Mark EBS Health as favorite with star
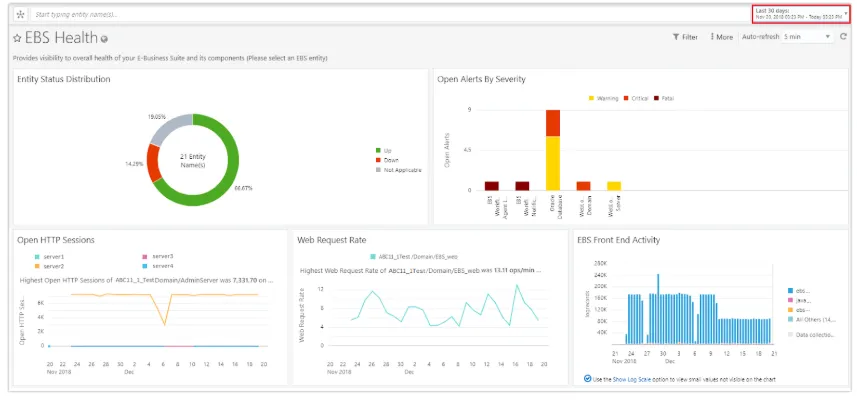 [17, 38]
